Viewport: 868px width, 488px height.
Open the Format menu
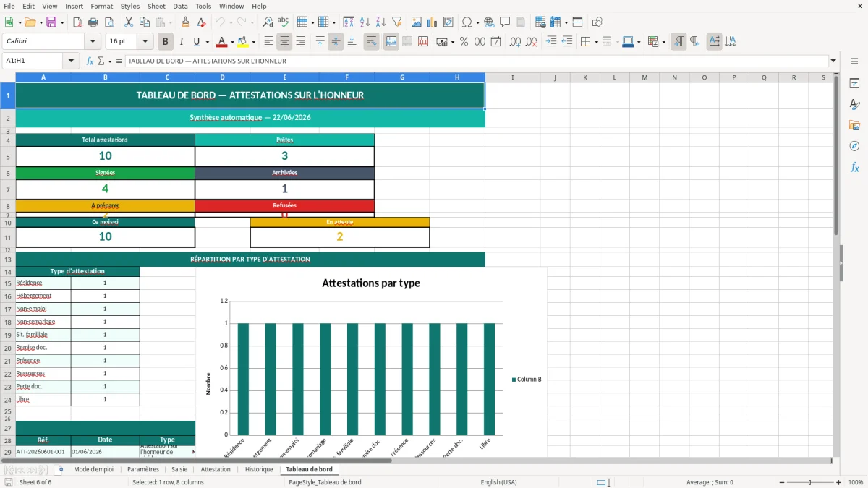101,6
